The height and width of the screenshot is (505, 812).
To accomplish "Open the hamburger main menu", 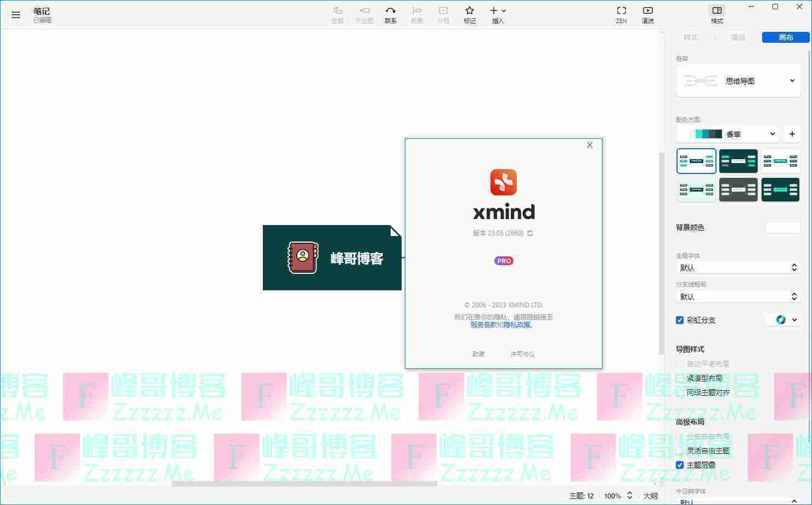I will pos(15,15).
